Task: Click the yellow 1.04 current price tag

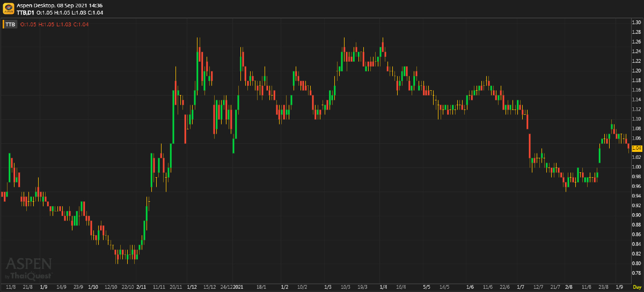Action: point(637,148)
